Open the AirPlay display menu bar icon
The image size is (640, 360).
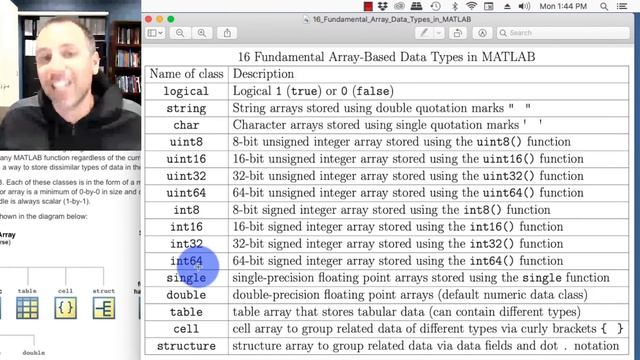tap(489, 6)
